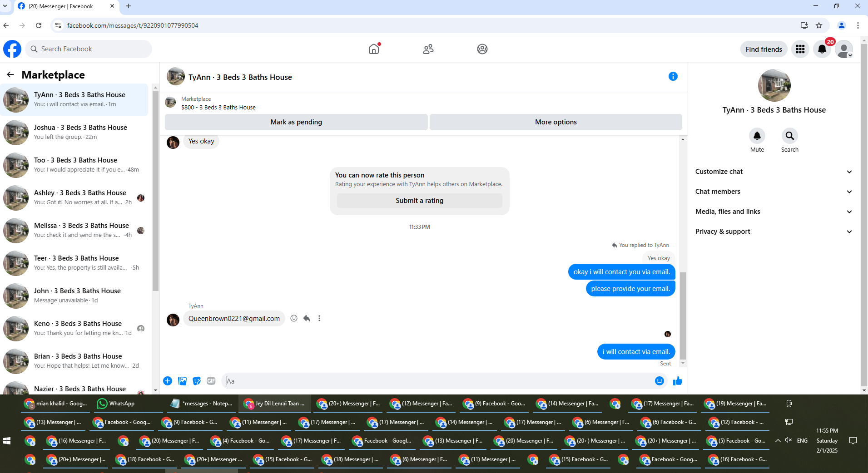This screenshot has height=473, width=868.
Task: Click Find friends button
Action: pos(764,49)
